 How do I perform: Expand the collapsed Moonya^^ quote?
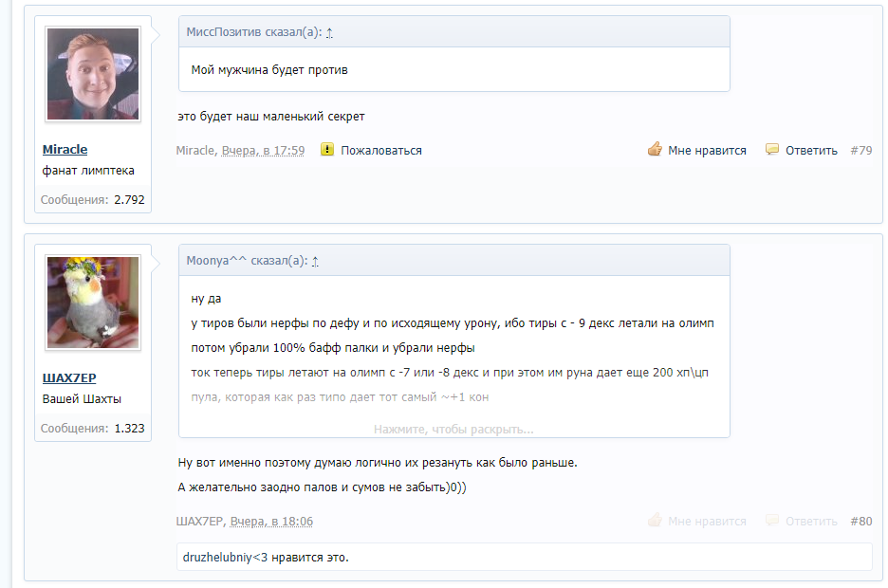453,429
